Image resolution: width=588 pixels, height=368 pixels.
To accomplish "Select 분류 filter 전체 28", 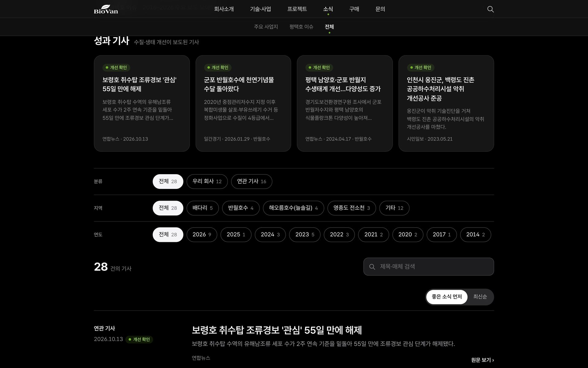I will 168,182.
